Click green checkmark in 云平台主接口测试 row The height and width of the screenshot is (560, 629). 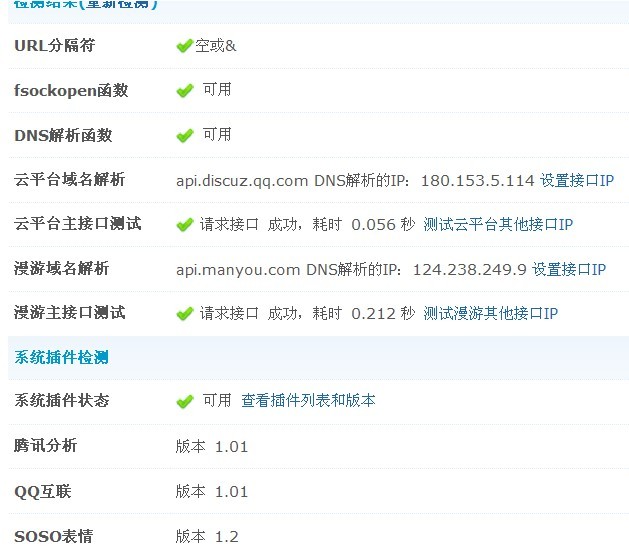click(185, 225)
